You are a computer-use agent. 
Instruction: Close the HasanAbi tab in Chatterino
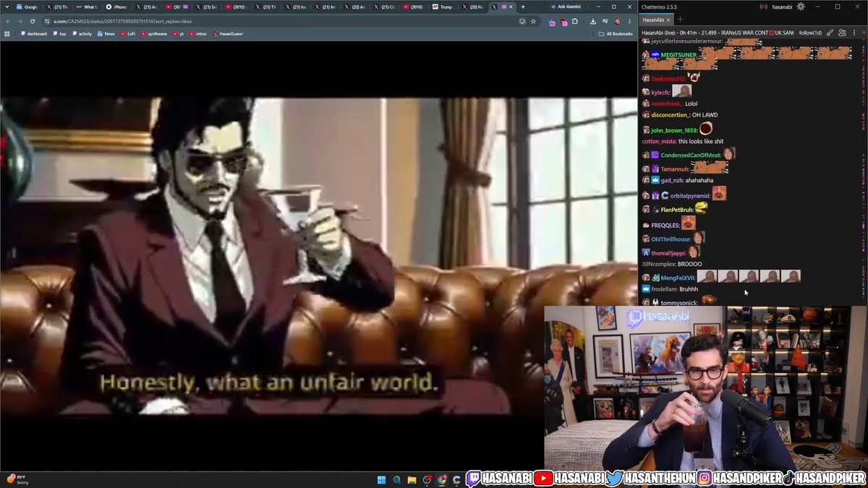point(669,20)
